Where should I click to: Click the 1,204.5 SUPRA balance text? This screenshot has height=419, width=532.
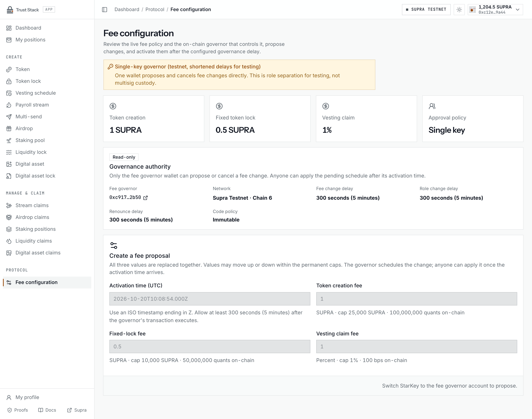495,7
